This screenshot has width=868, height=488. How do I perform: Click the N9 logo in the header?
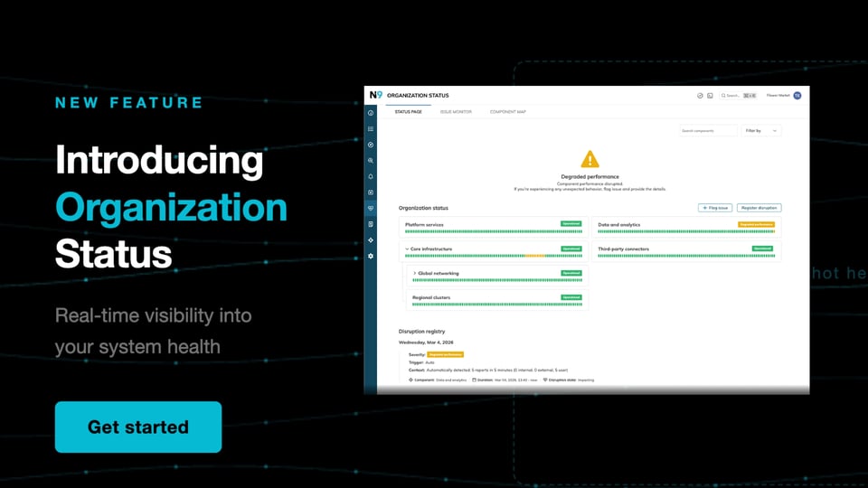(x=374, y=95)
